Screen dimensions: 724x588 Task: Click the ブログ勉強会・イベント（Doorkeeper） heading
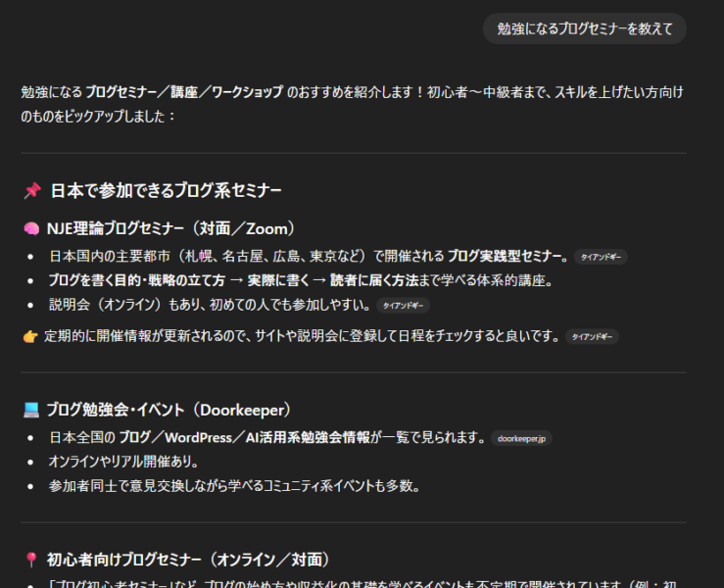(x=169, y=410)
